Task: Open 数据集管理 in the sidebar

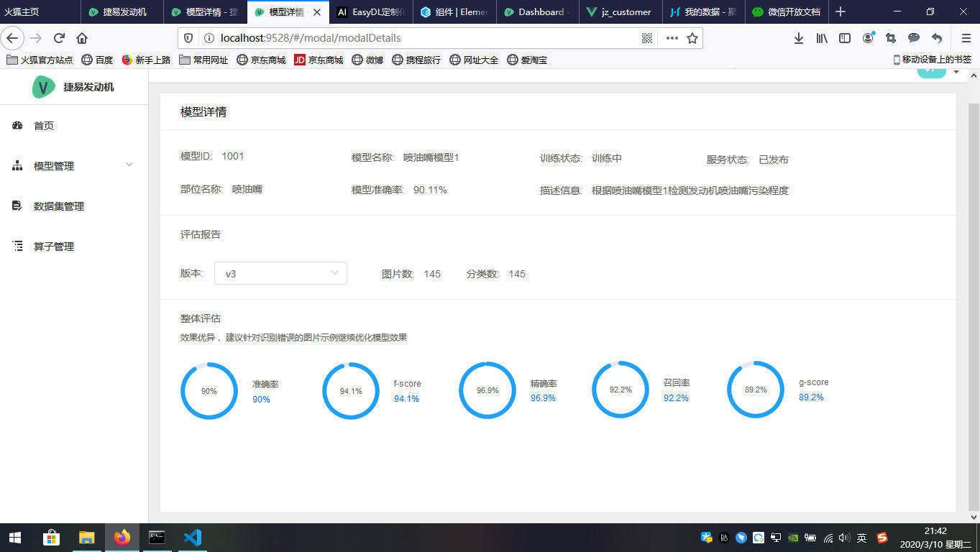Action: click(x=74, y=206)
